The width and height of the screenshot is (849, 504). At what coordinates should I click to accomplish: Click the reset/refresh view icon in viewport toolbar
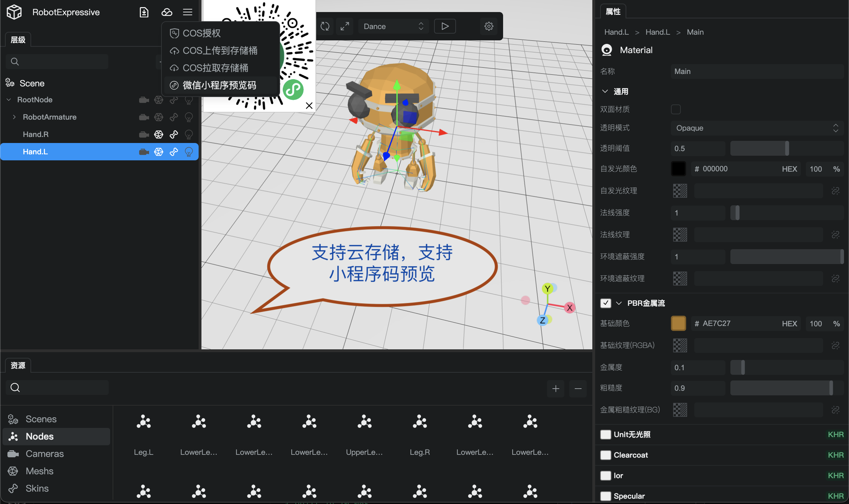(x=325, y=26)
